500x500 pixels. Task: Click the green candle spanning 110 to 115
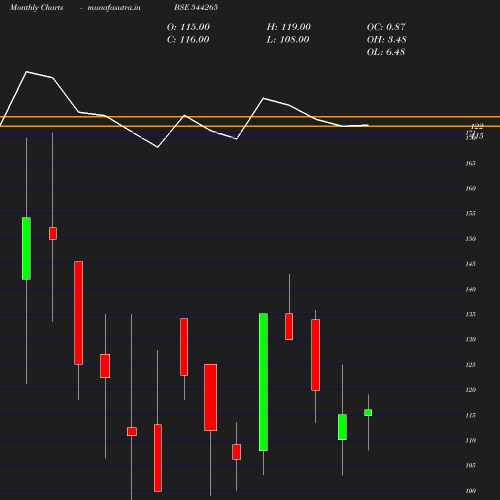(x=342, y=427)
